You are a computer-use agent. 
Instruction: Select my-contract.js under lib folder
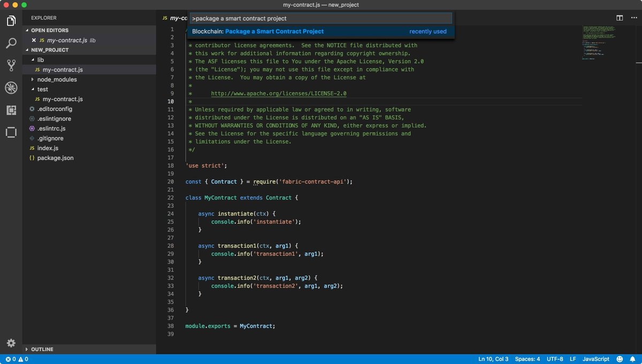coord(89,69)
